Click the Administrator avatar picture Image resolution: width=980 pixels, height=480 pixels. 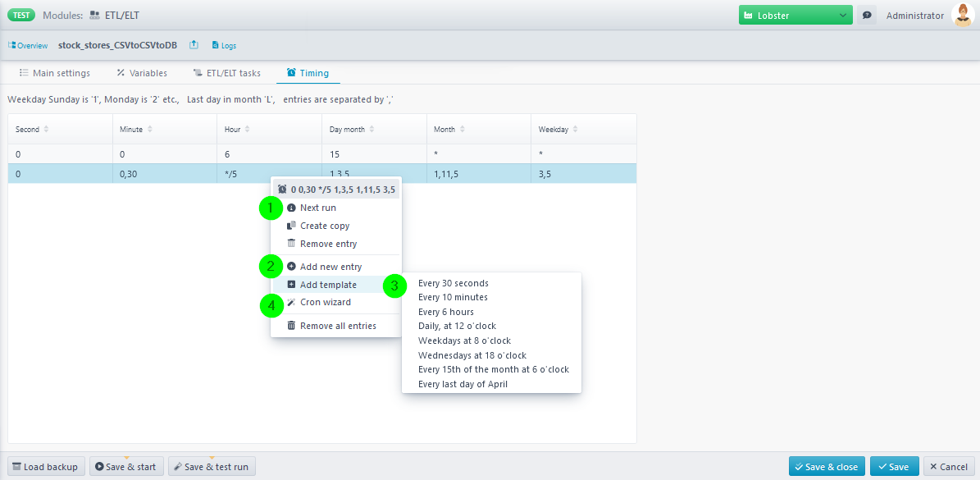(963, 16)
